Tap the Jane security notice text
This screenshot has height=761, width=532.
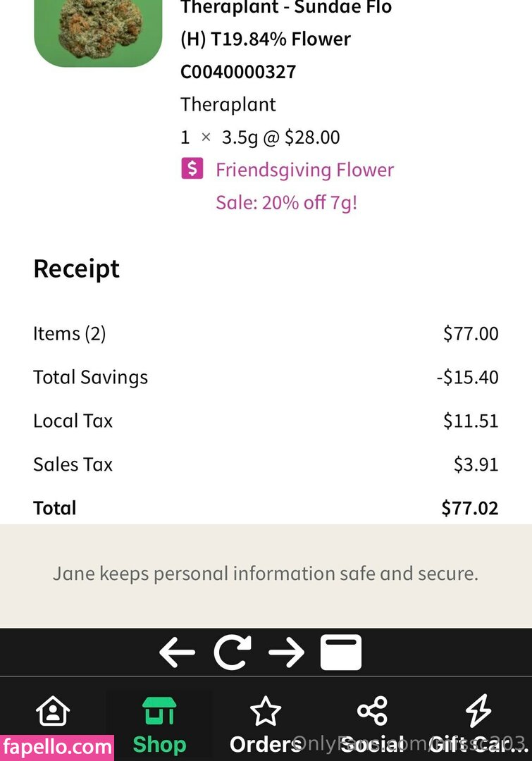pos(266,574)
